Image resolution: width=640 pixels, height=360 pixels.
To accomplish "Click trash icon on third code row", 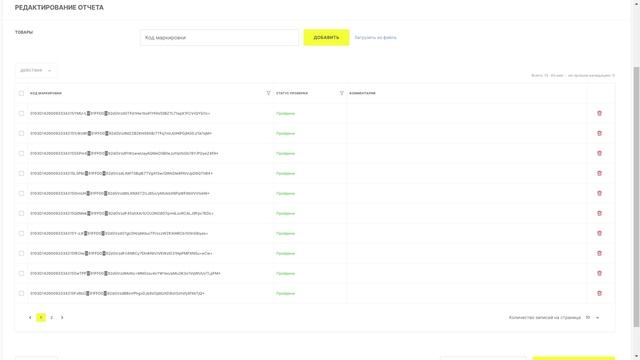I will pyautogui.click(x=599, y=153).
